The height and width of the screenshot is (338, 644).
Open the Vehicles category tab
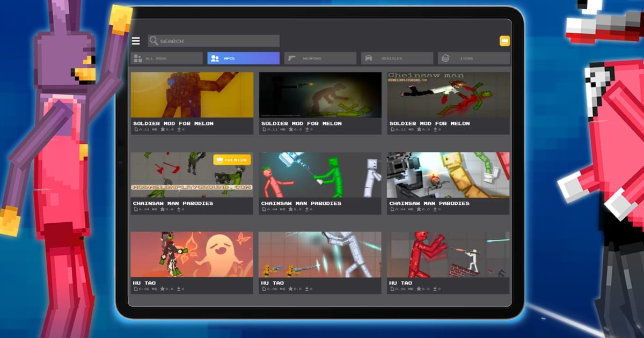[397, 58]
